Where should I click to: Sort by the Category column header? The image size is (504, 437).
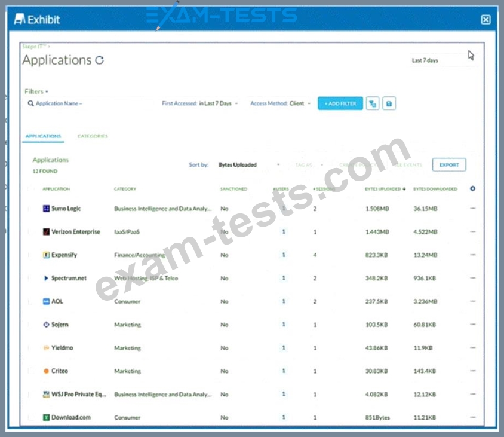pyautogui.click(x=125, y=189)
